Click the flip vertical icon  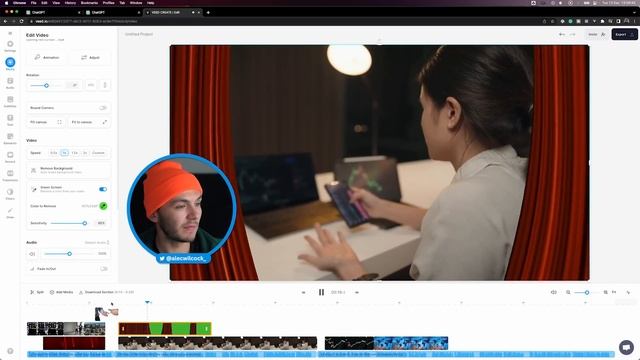[105, 85]
